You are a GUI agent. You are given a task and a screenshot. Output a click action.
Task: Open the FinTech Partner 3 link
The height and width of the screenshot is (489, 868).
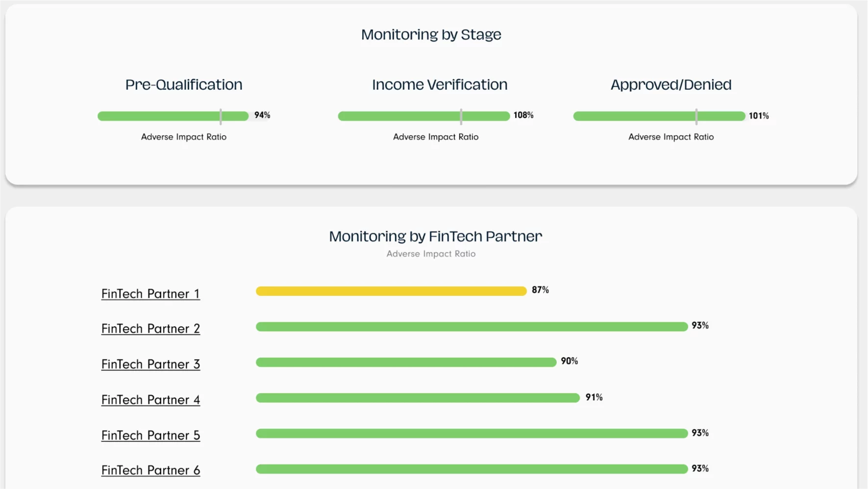[x=150, y=364]
